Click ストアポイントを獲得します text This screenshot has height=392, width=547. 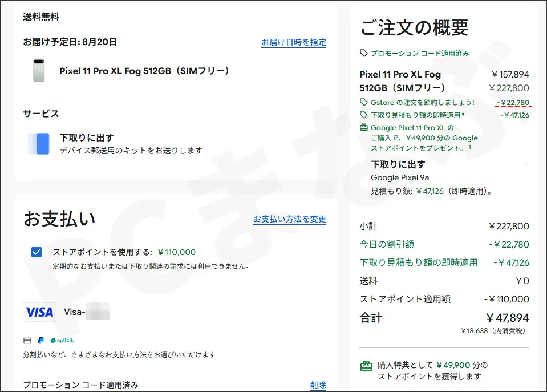click(430, 376)
